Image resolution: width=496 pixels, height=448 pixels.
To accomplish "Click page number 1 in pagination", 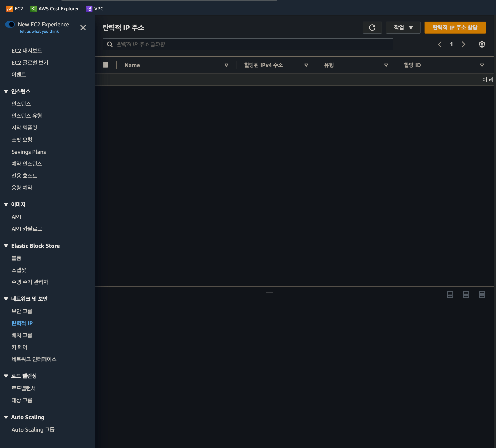I will [451, 44].
